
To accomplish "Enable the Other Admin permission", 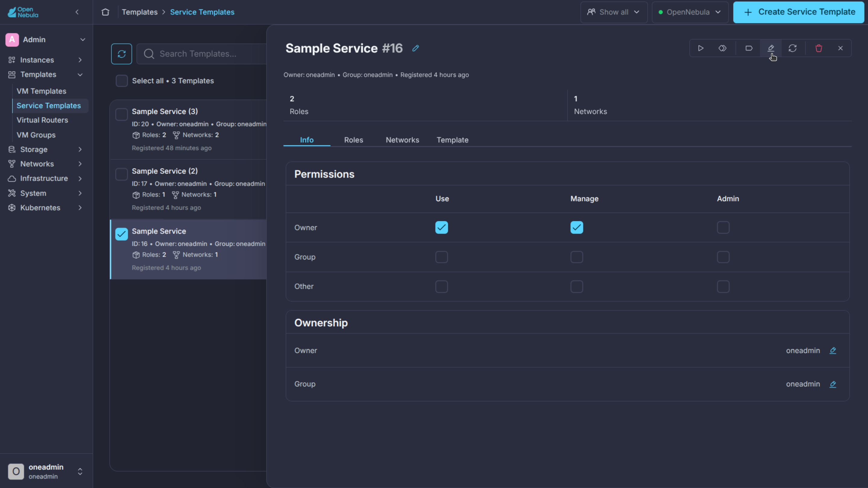I will [723, 286].
